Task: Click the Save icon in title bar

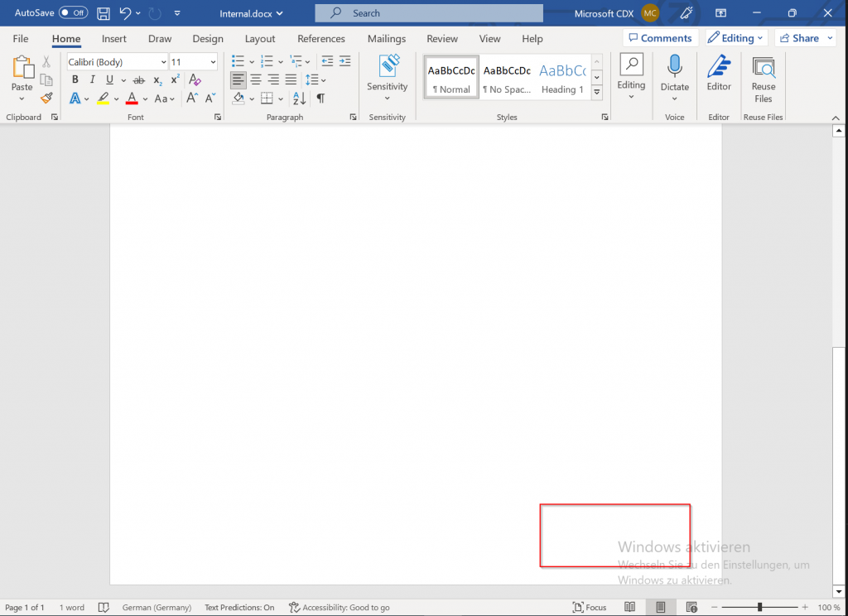Action: (104, 13)
